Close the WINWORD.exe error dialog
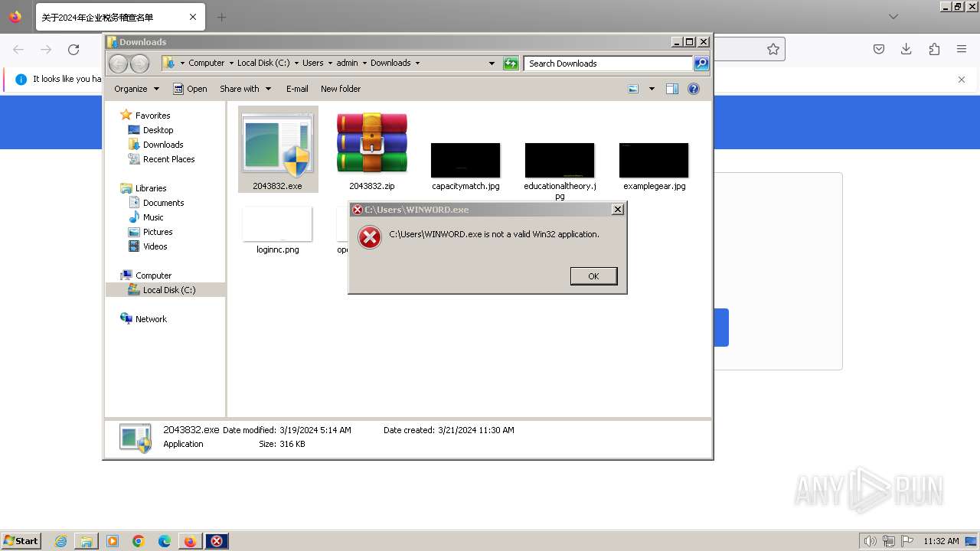The height and width of the screenshot is (551, 980). click(617, 209)
